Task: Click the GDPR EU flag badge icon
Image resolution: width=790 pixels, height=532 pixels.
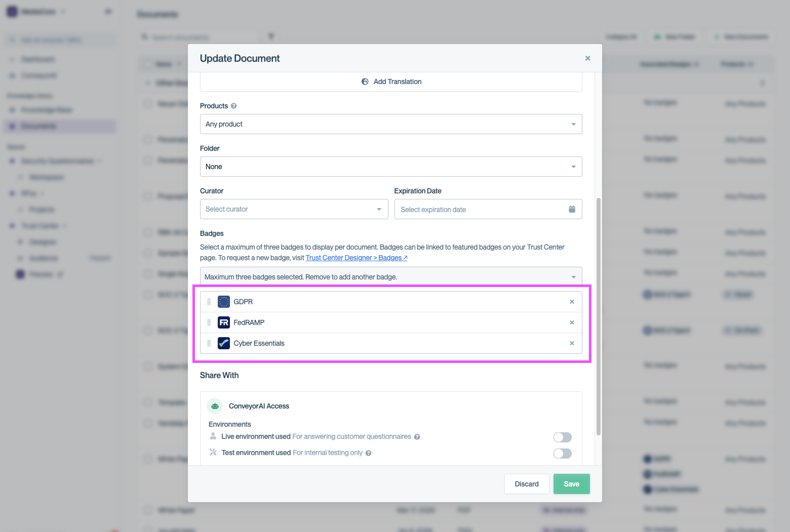Action: (x=224, y=301)
